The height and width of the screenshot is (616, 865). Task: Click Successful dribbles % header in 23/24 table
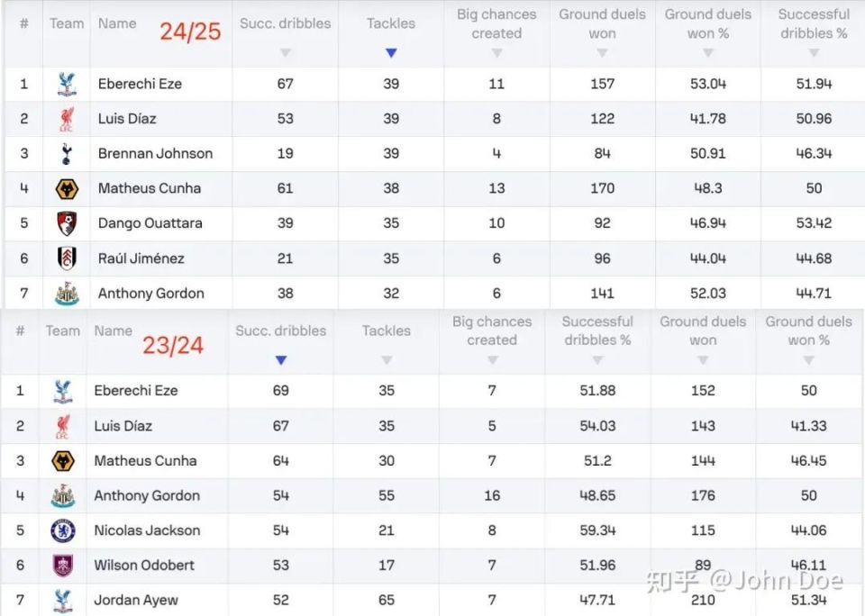597,331
